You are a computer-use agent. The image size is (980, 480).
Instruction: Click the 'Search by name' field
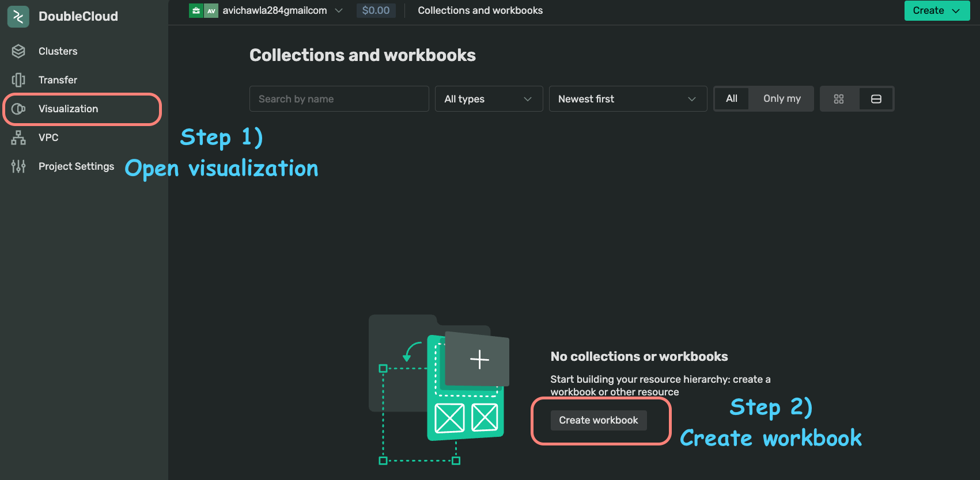339,99
